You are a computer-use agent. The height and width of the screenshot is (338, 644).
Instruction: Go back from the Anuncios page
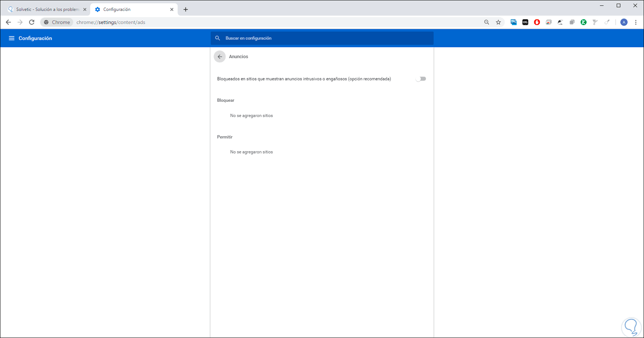(x=220, y=57)
